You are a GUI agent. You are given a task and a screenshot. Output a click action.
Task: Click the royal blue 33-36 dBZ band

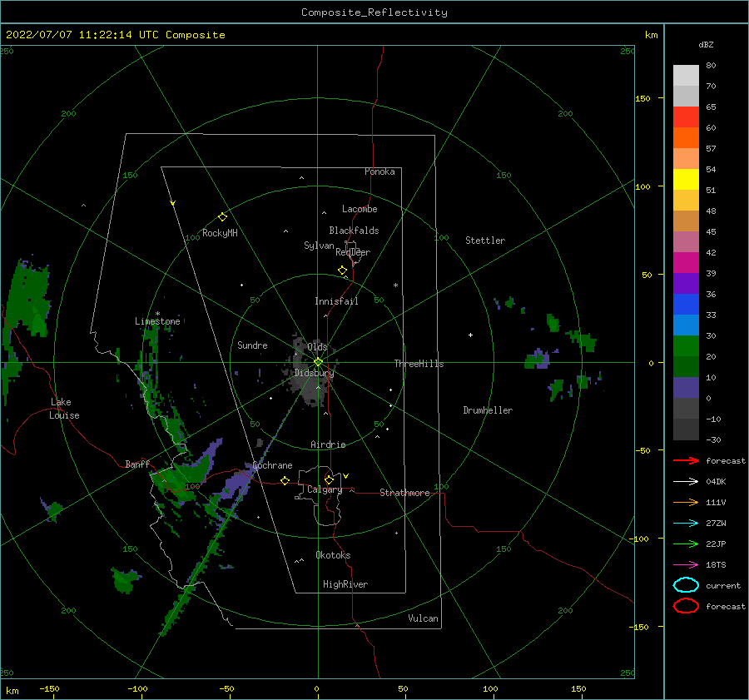click(686, 305)
